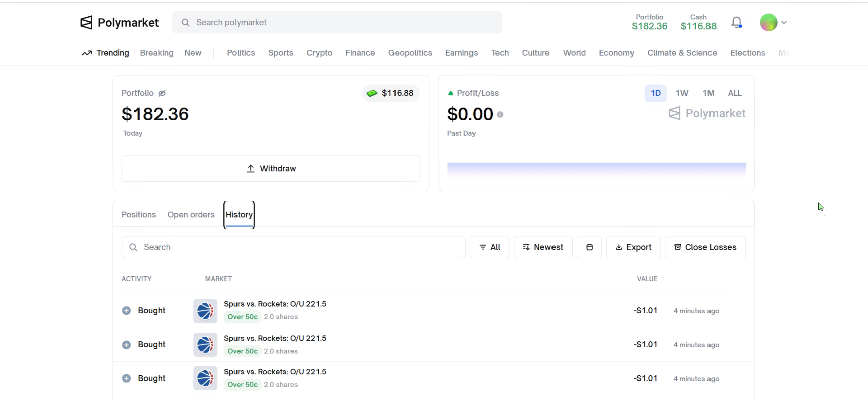Click the Profit/Loss green triangle icon
Viewport: 868px width, 400px height.
(x=451, y=93)
